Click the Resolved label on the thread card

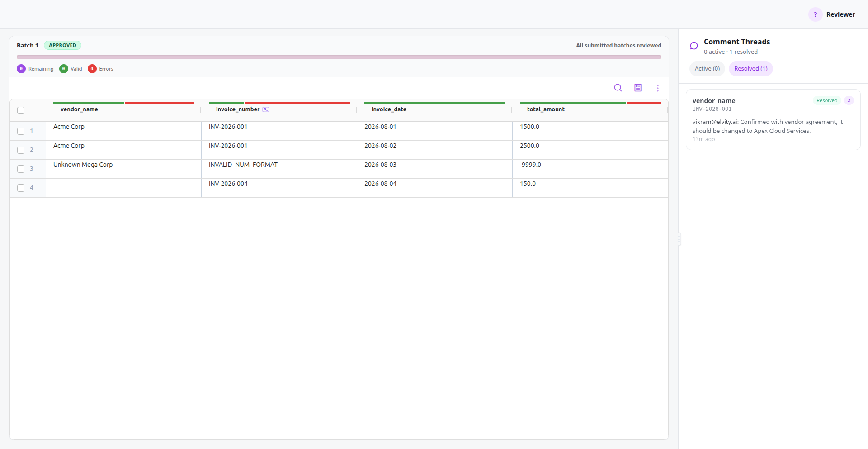pos(827,100)
